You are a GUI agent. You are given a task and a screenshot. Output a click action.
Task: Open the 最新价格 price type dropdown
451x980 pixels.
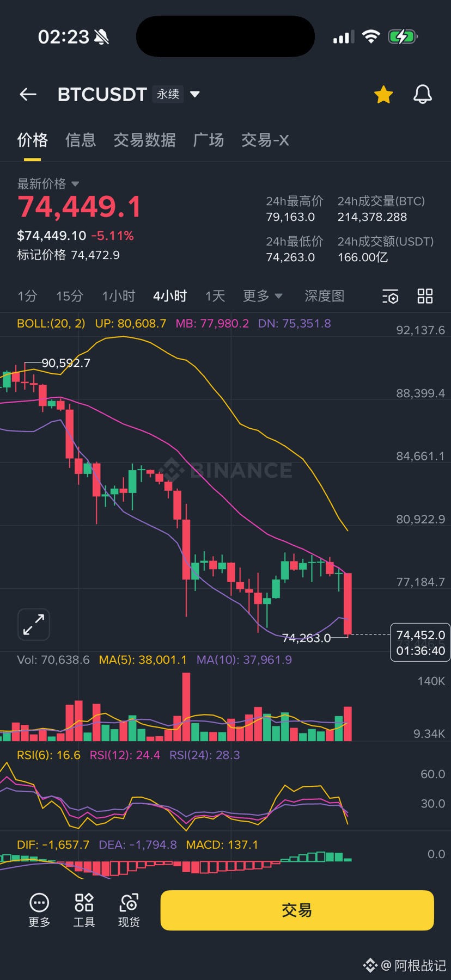(75, 184)
